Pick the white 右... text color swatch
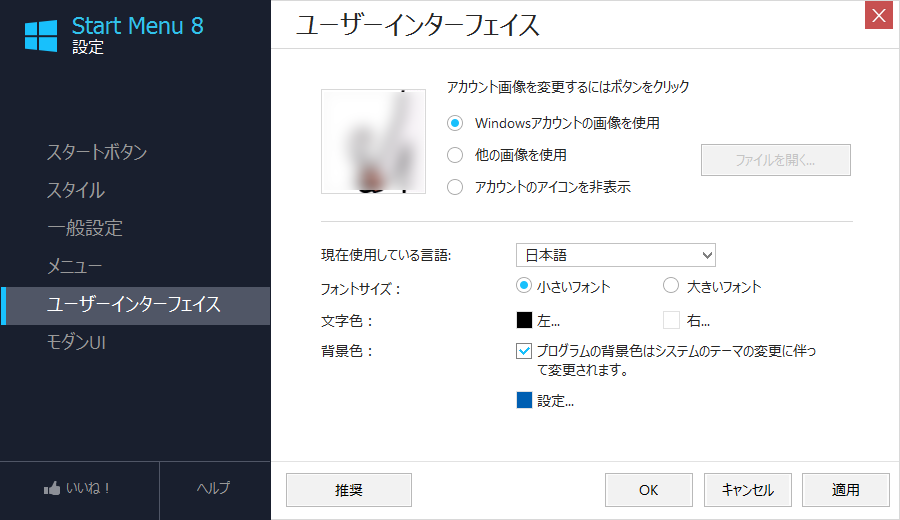The image size is (900, 520). pyautogui.click(x=671, y=320)
